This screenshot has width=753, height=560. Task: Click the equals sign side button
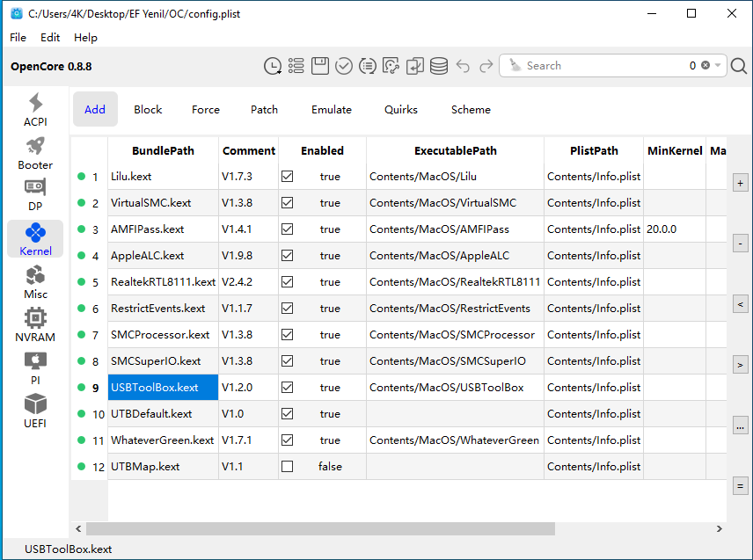coord(740,486)
